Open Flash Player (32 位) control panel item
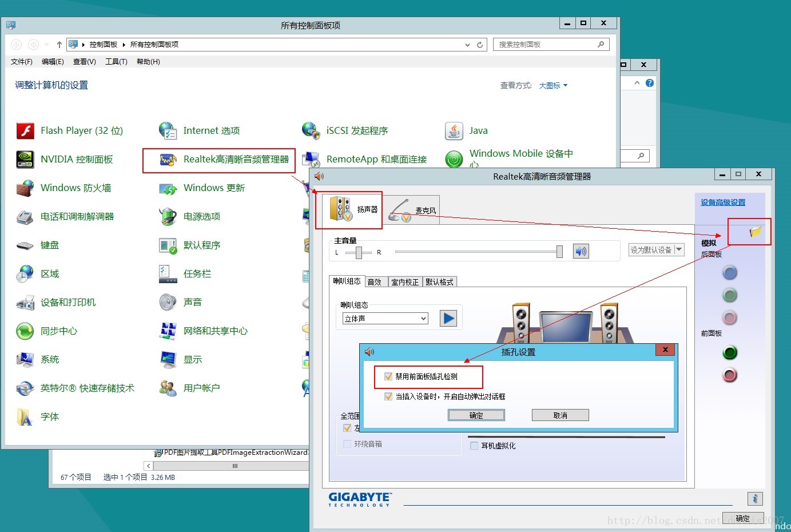The width and height of the screenshot is (791, 532). click(x=70, y=130)
